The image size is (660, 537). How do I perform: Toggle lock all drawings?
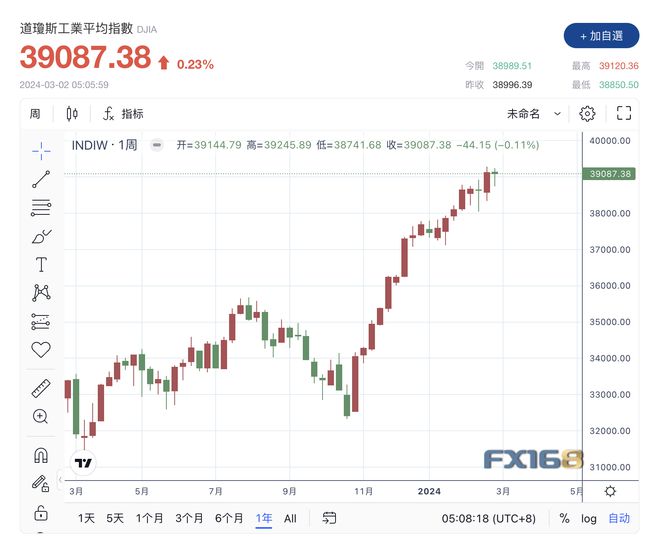(x=41, y=513)
